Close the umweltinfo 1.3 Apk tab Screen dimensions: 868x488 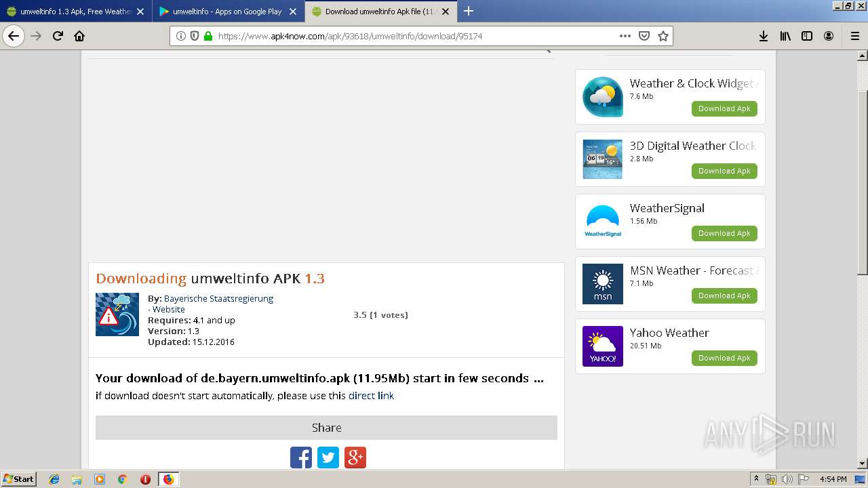pyautogui.click(x=140, y=12)
